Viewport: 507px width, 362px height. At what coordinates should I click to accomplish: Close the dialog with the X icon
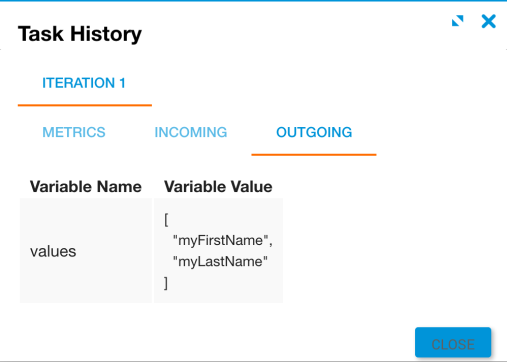pyautogui.click(x=488, y=21)
